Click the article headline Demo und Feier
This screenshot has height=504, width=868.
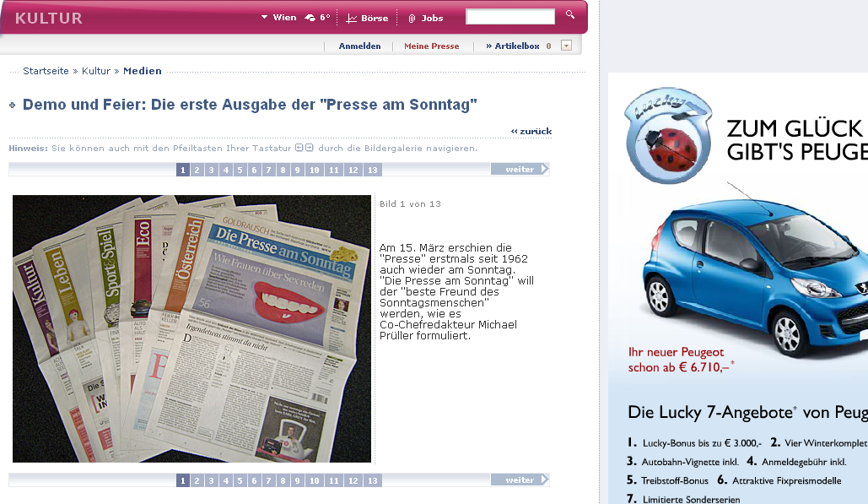[250, 104]
